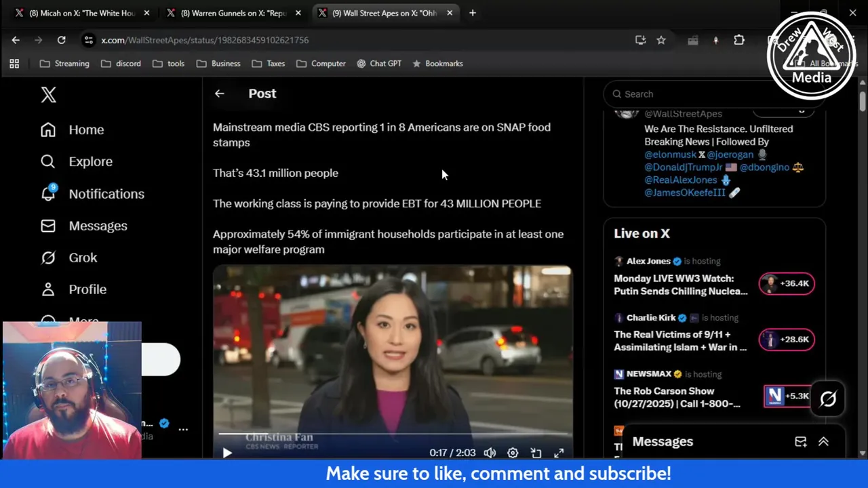Open the Streaming bookmarks folder
Screen dimensions: 868x488
pyautogui.click(x=64, y=64)
